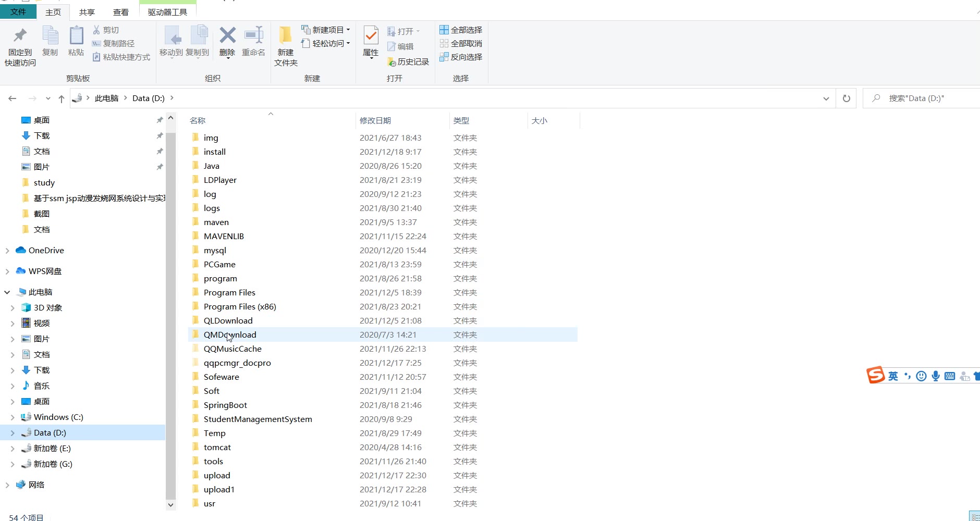Screen dimensions: 980x521
Task: Select the tomcat folder
Action: pos(383,448)
